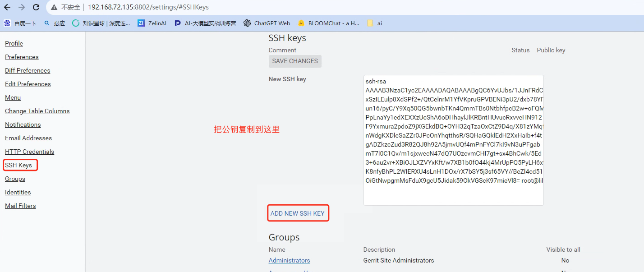Reload the current page
The width and height of the screenshot is (644, 272).
click(36, 7)
